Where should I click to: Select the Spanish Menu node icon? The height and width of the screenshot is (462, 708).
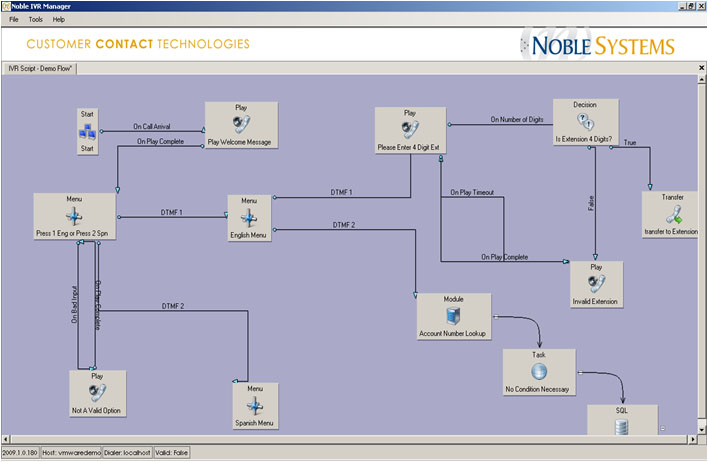255,406
